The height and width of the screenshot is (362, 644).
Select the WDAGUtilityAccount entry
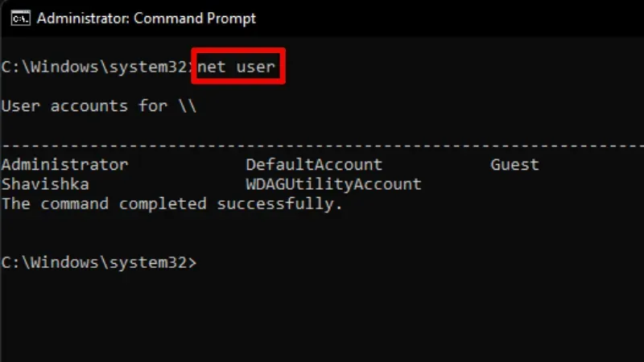(334, 184)
